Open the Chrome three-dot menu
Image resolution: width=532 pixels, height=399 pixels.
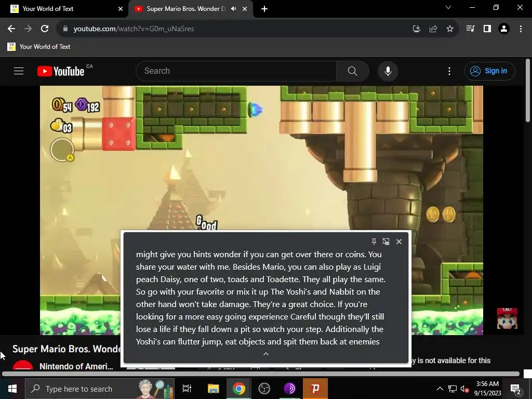click(x=521, y=29)
